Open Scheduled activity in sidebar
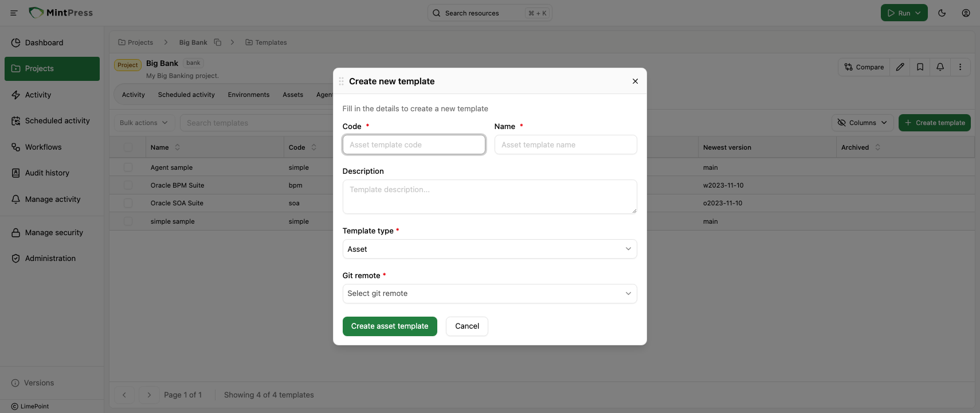Image resolution: width=980 pixels, height=413 pixels. (52, 121)
